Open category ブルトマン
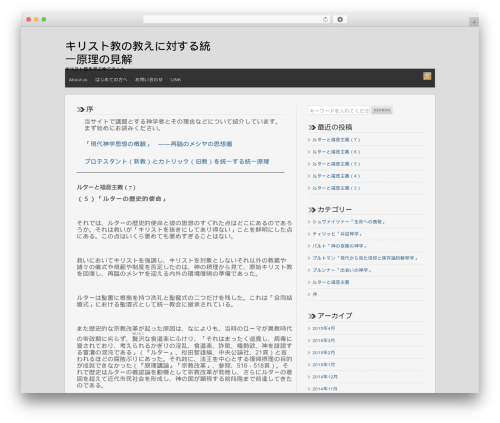500x423 pixels. (365, 258)
